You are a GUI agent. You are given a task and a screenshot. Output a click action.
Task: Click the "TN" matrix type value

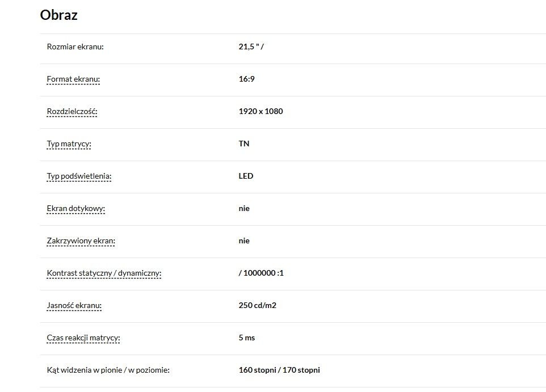click(244, 144)
